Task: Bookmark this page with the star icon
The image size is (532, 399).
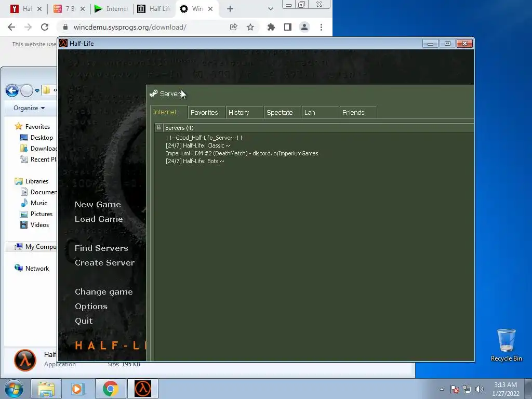Action: click(x=250, y=27)
